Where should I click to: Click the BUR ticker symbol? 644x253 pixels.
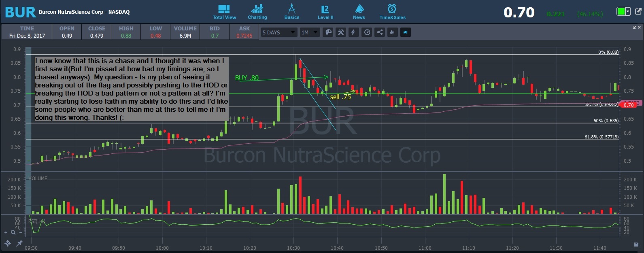(x=20, y=12)
